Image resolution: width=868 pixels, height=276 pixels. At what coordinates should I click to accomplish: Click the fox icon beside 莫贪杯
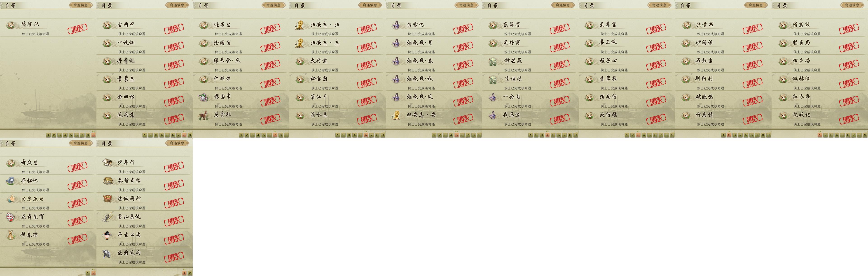coord(204,115)
